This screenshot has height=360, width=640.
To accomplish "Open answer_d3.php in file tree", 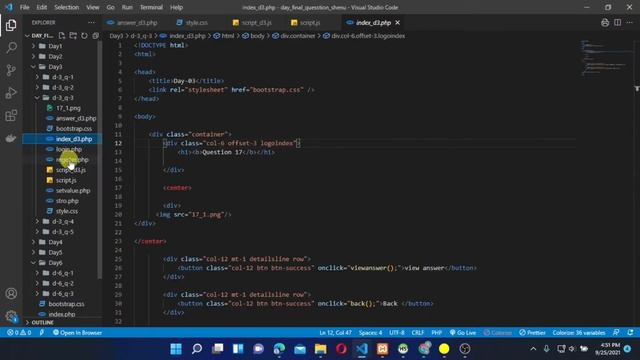I will tap(76, 118).
